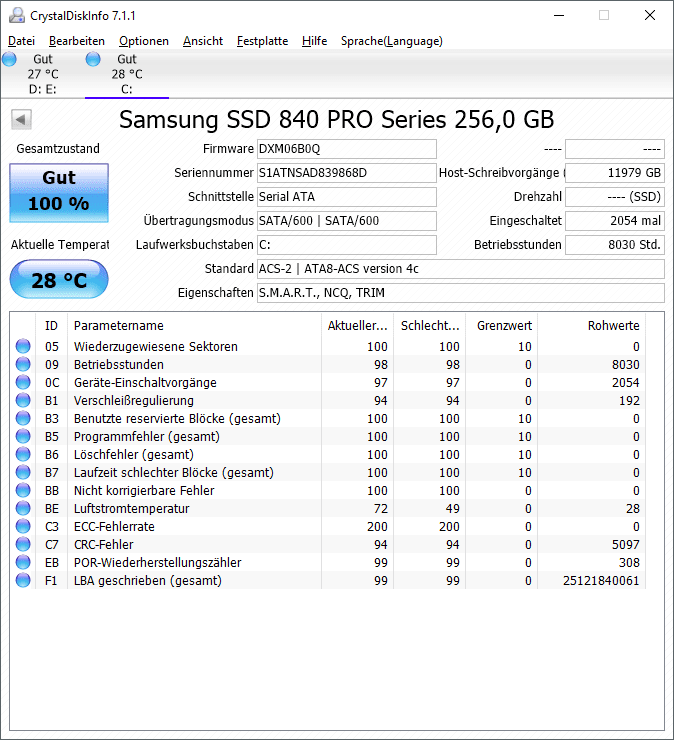Select the C: drive tab at 28 °C
674x740 pixels.
click(127, 74)
